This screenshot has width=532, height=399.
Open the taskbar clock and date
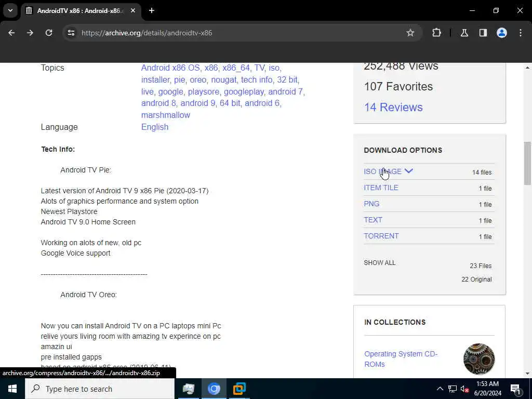click(x=487, y=389)
